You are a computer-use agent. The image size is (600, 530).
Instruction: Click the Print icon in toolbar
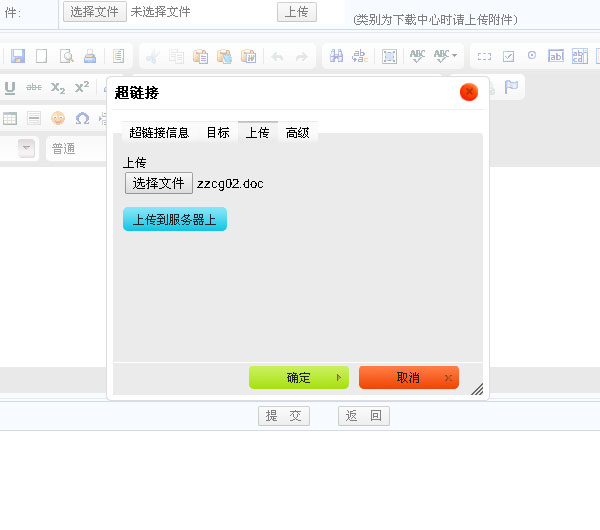90,56
